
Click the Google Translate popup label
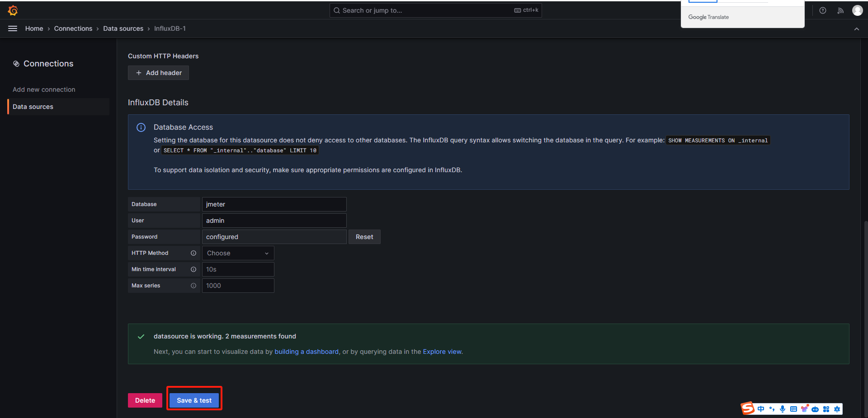(x=708, y=17)
